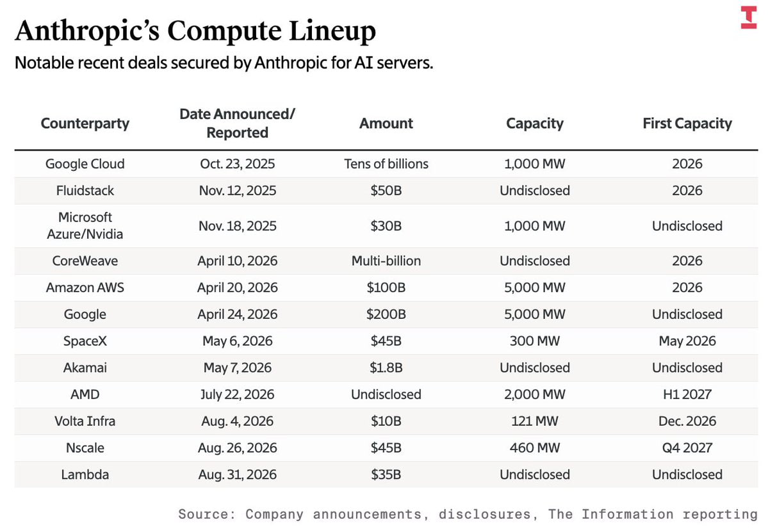
Task: Click the Date Announced/Reported column header
Action: 238,124
